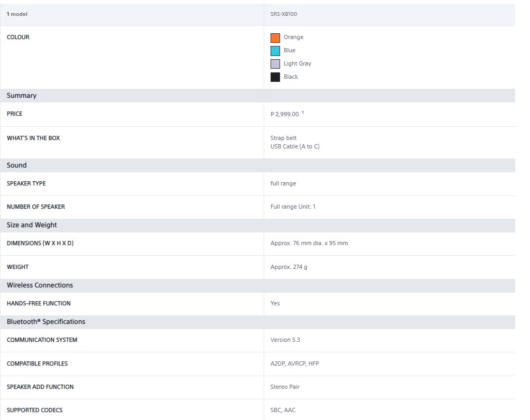Click the Size and Weight section header
The width and height of the screenshot is (530, 420).
click(x=257, y=225)
